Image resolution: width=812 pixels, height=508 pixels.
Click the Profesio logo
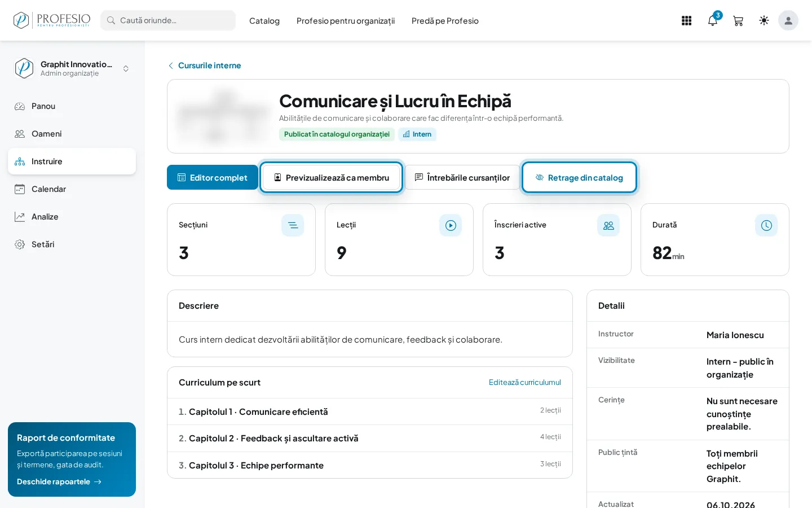tap(52, 20)
